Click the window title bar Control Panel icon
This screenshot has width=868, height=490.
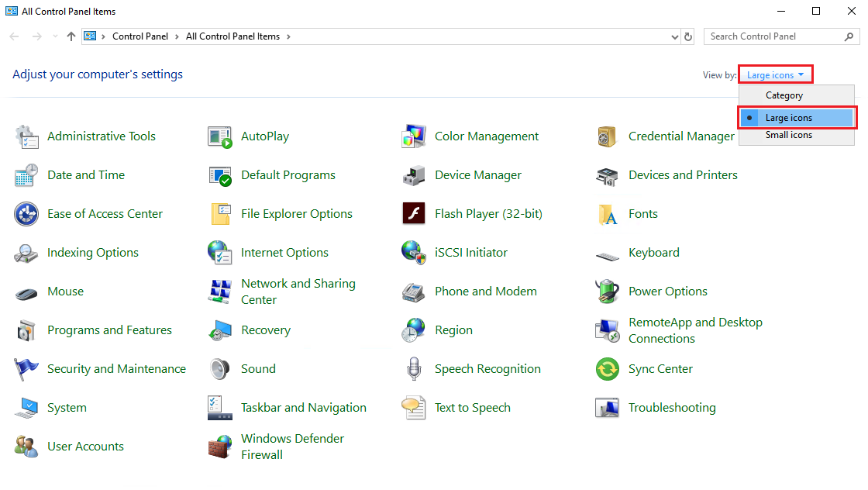pyautogui.click(x=12, y=11)
